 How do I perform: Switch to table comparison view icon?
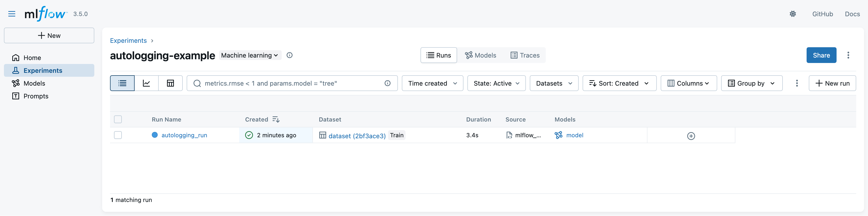click(x=170, y=83)
